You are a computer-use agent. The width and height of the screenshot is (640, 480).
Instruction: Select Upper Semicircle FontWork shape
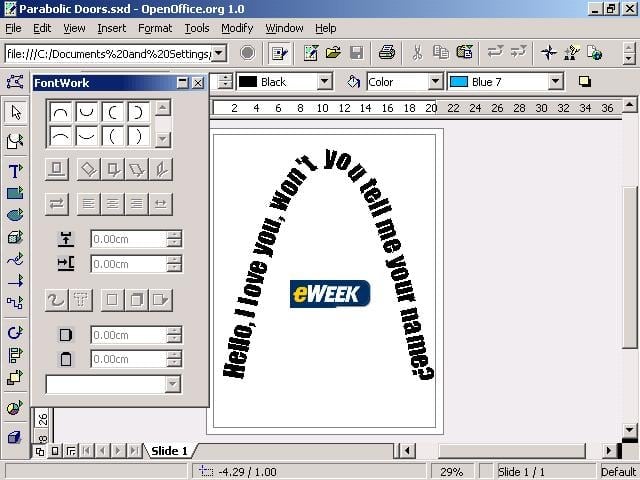click(61, 112)
